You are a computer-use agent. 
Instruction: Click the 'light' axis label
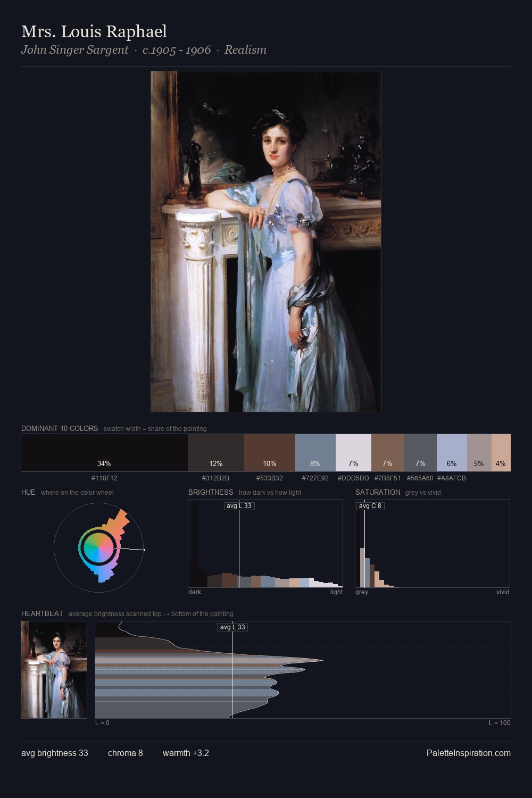click(336, 592)
